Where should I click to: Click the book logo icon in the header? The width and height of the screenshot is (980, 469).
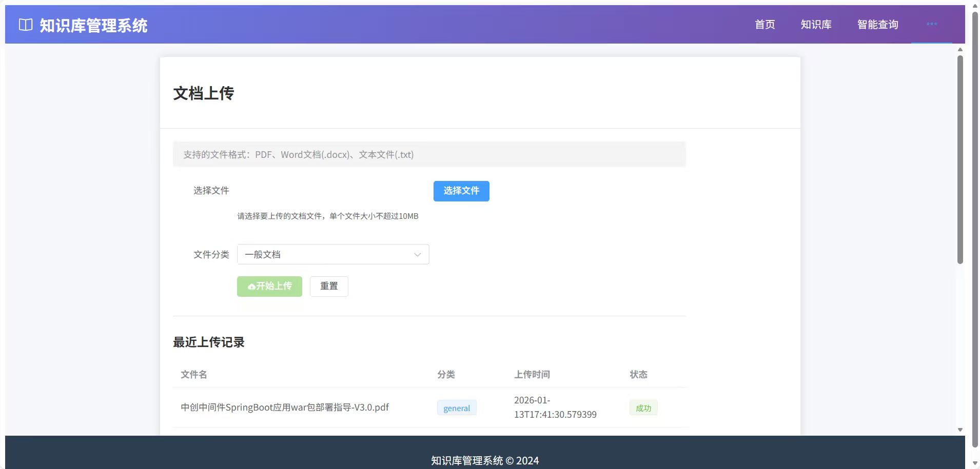25,24
